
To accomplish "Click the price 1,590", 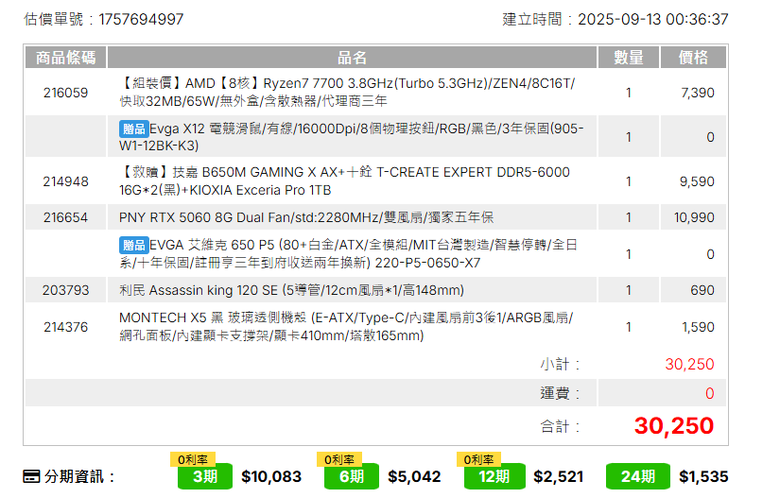I will coord(698,327).
